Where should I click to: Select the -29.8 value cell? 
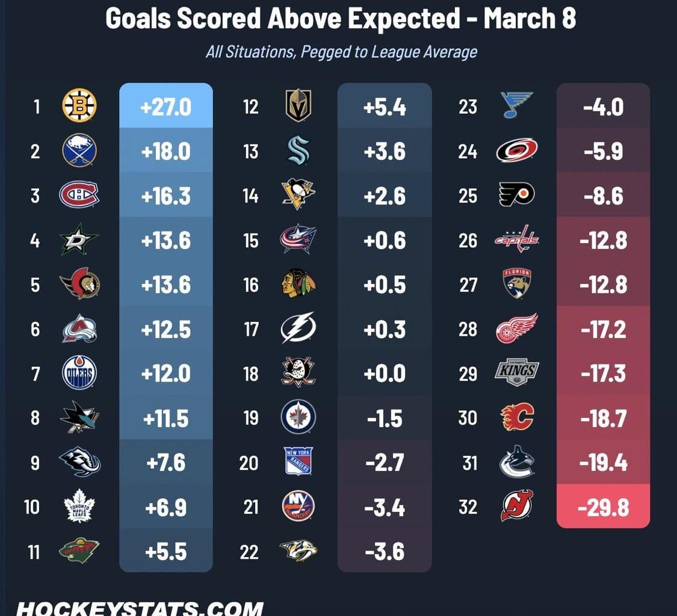point(603,507)
